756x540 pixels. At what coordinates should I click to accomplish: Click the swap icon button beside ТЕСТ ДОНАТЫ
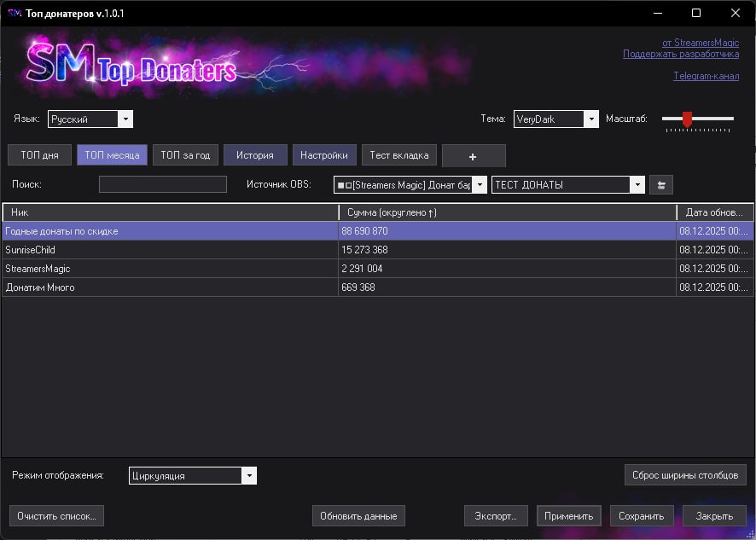[660, 185]
